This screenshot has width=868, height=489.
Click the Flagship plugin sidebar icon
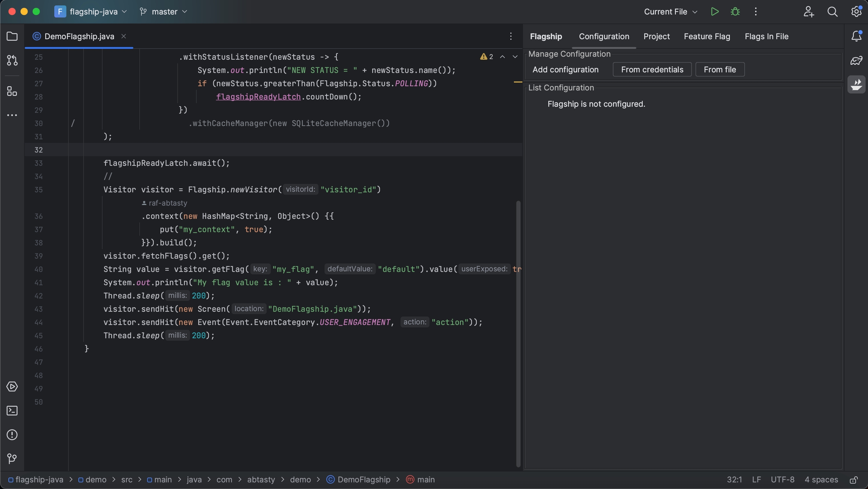tap(856, 84)
